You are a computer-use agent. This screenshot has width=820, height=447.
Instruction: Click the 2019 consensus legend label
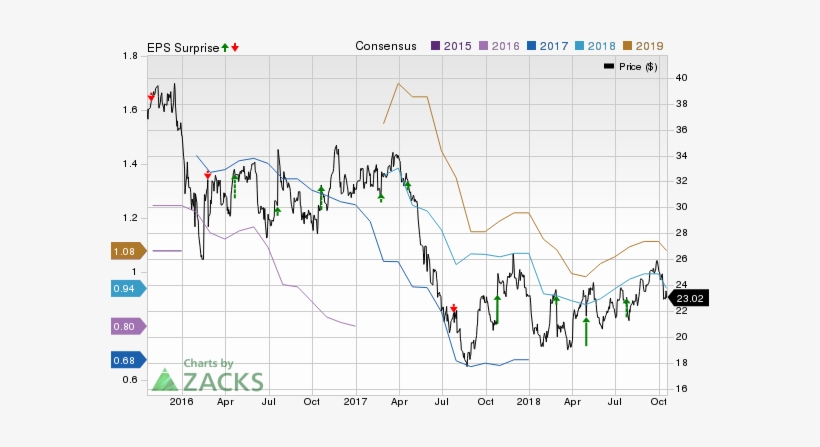click(650, 46)
